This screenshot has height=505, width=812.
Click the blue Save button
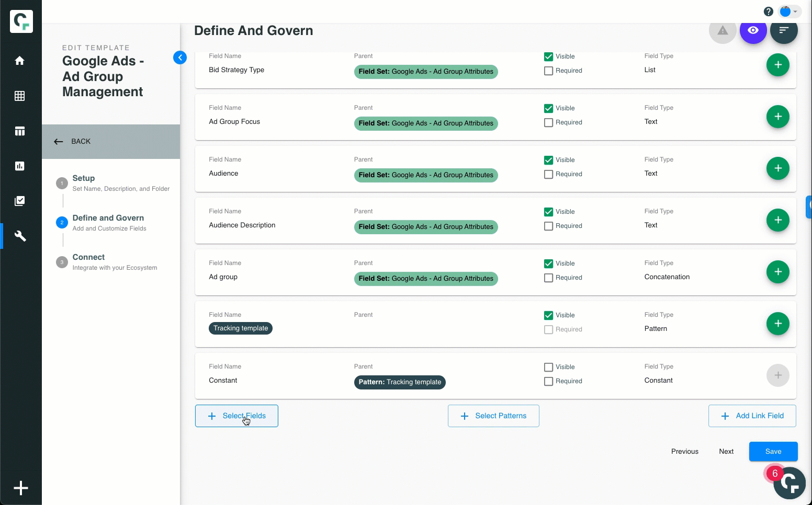coord(773,451)
